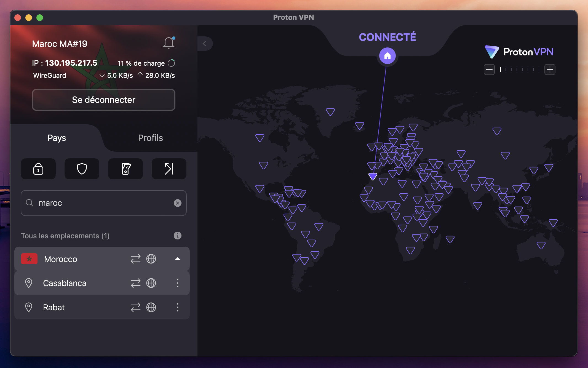Screen dimensions: 588x368
Task: Open Rabat more options menu
Action: (178, 307)
